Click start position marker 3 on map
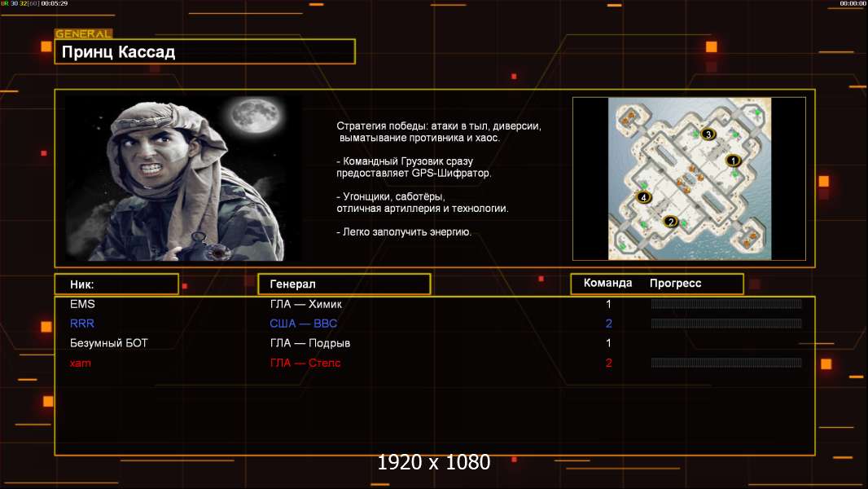The width and height of the screenshot is (868, 489). pos(708,134)
